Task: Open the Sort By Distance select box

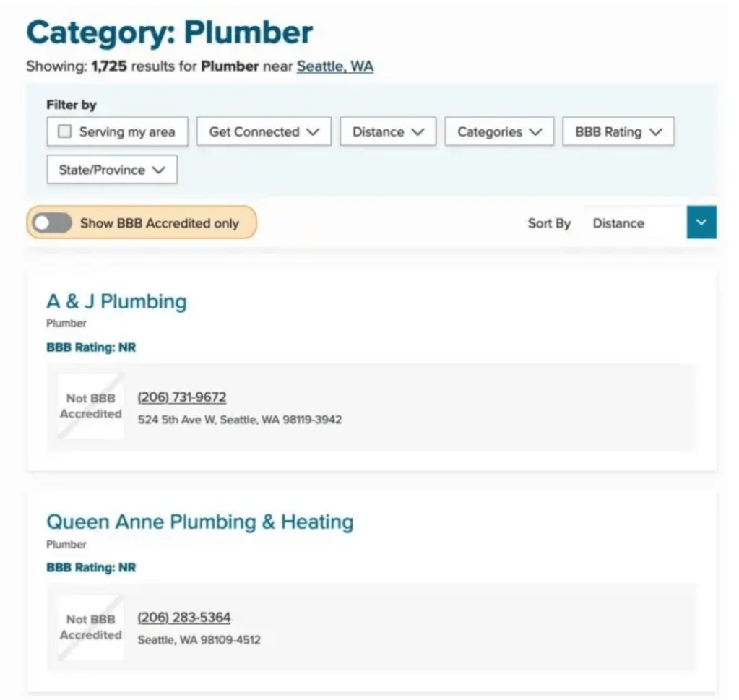Action: (x=634, y=223)
